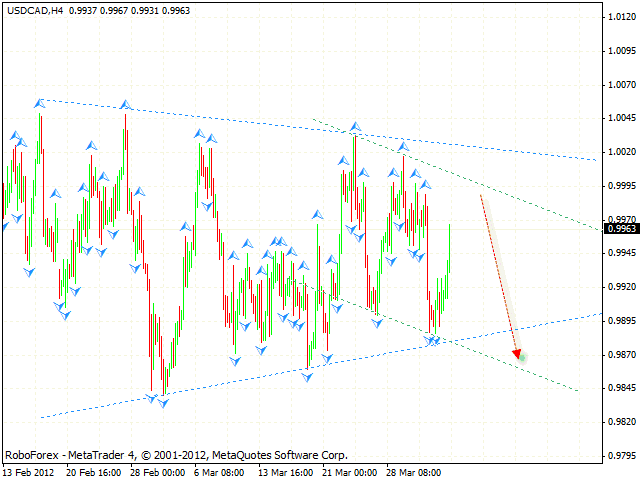
Task: Click the USDCAD,H4 symbol title
Action: (32, 10)
